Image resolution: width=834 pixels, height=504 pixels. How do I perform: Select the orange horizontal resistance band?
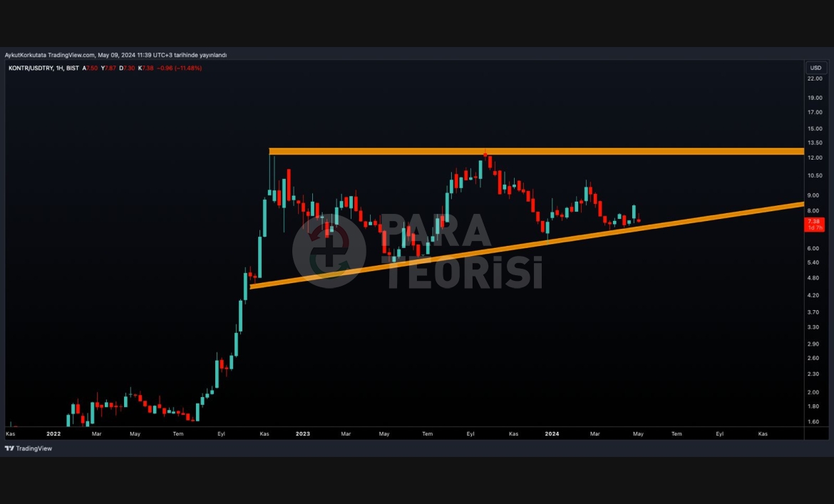(536, 152)
